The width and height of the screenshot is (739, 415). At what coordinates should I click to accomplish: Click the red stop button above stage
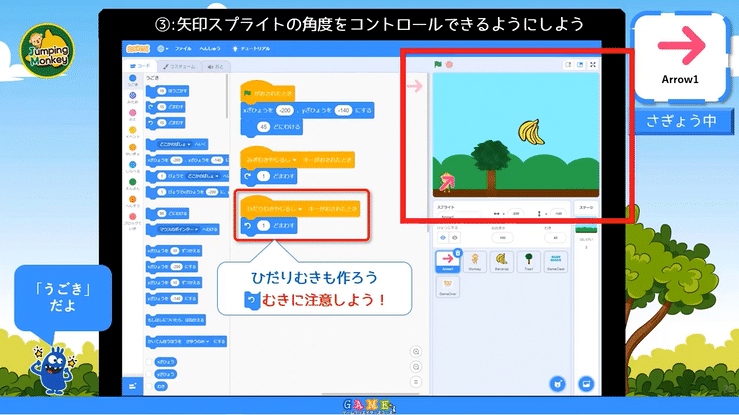pyautogui.click(x=449, y=65)
